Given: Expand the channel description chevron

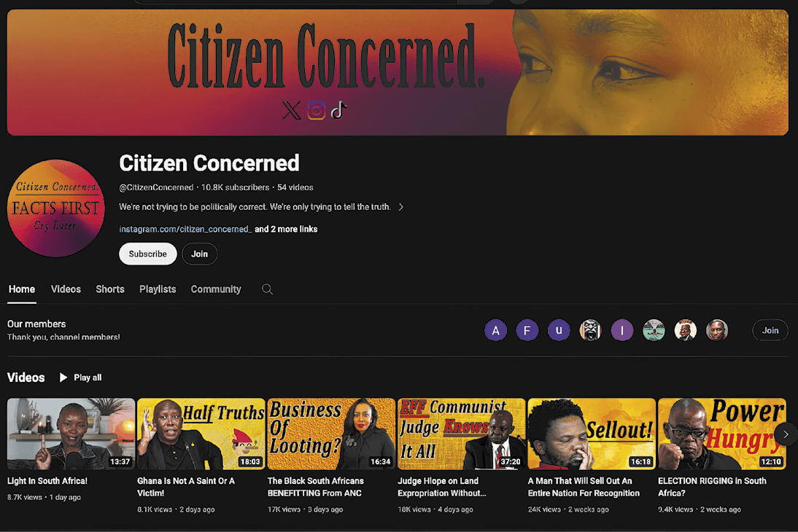Looking at the screenshot, I should pos(401,207).
